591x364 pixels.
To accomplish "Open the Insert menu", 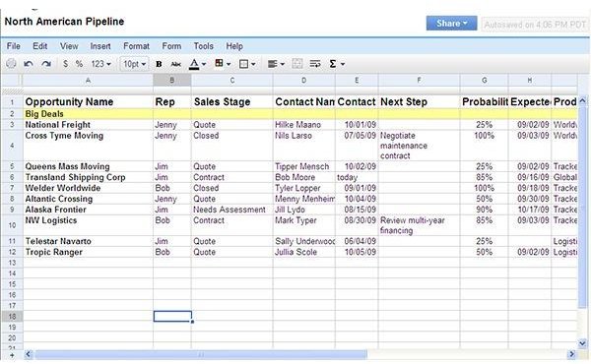I will point(100,46).
